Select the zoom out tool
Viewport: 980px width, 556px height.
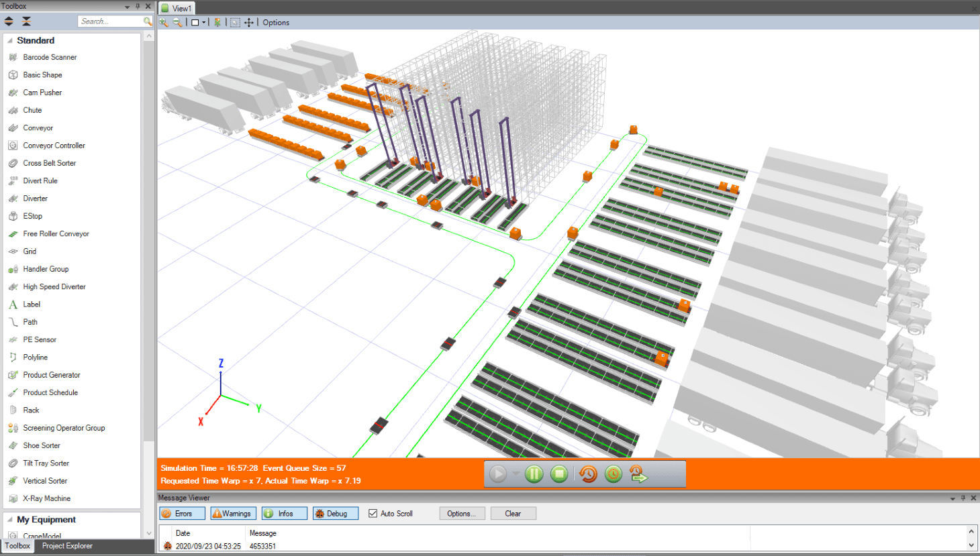point(176,22)
